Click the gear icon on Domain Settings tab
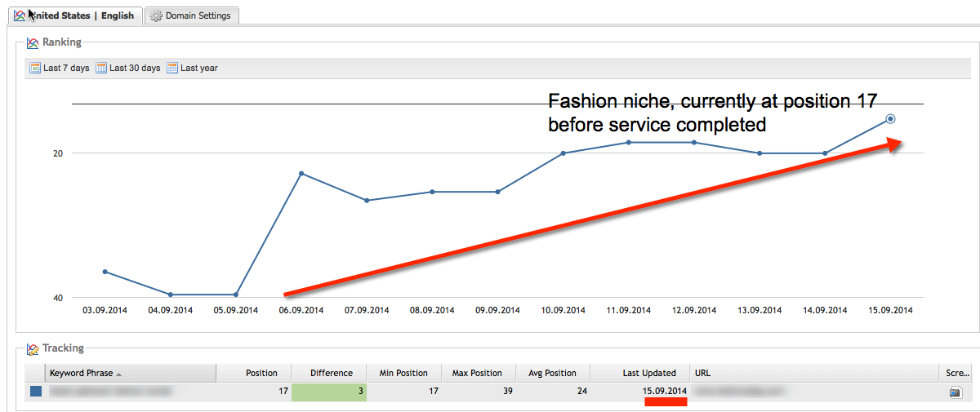 coord(156,16)
